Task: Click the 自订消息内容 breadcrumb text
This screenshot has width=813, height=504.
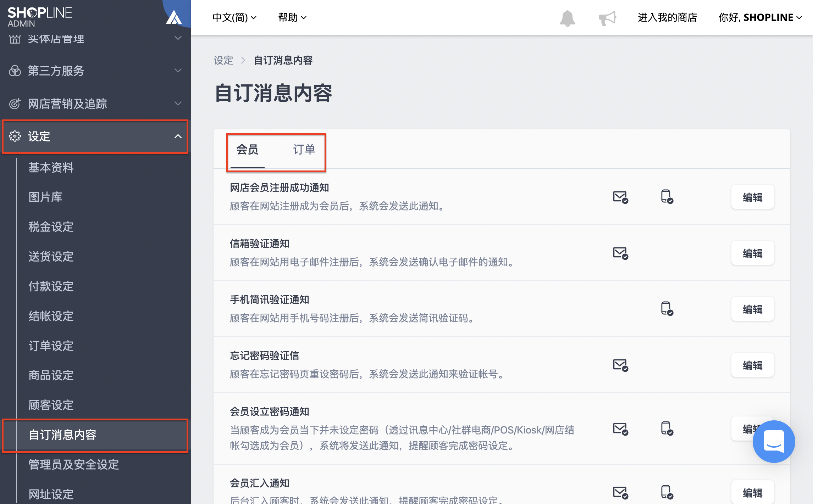Action: [x=283, y=60]
